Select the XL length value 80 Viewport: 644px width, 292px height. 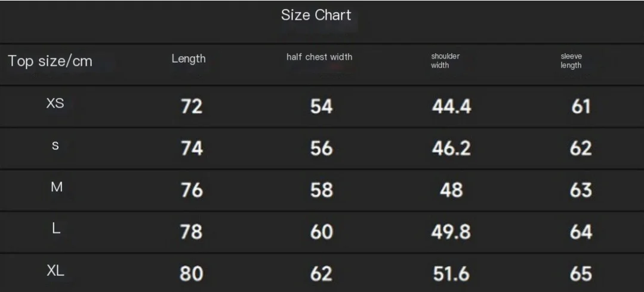[192, 274]
